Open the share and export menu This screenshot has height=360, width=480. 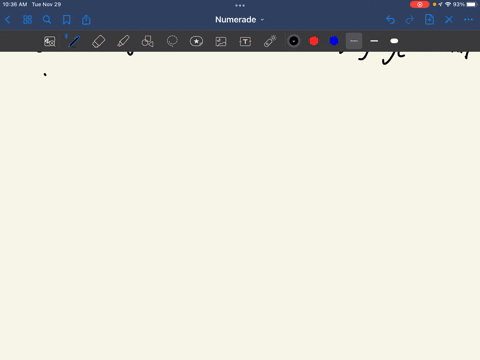[86, 20]
